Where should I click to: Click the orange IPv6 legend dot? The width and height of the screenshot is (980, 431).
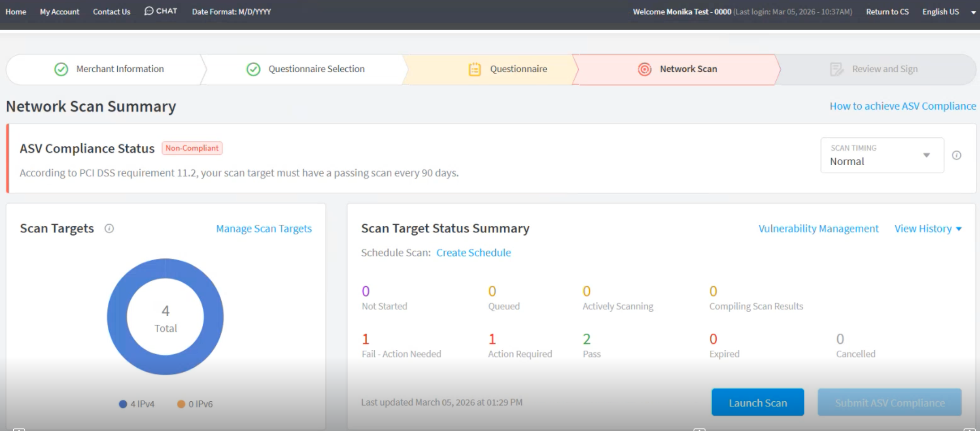point(181,404)
